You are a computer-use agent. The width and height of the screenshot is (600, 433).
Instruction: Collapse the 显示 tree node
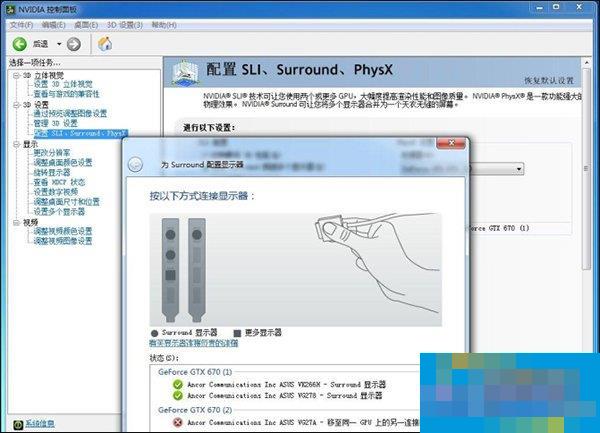click(x=16, y=144)
